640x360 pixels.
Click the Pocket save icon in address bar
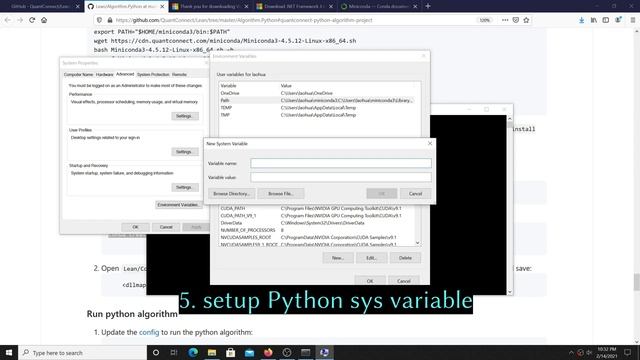click(516, 20)
